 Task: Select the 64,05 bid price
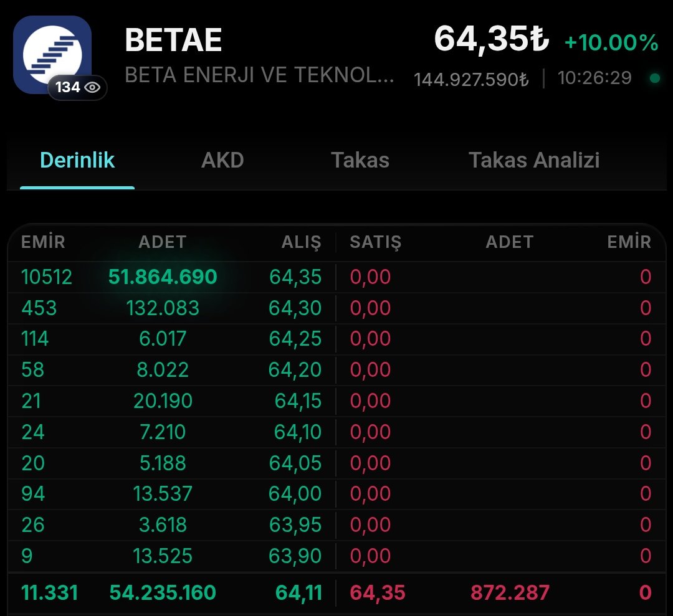[295, 463]
